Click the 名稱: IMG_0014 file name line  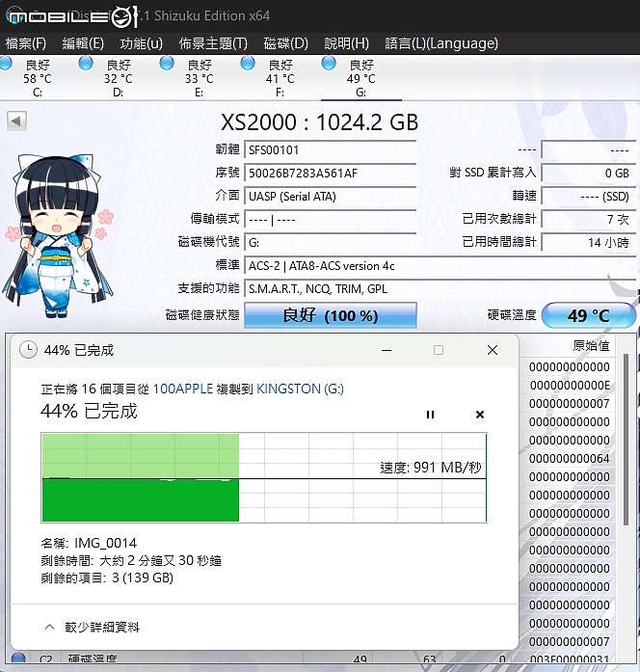89,543
